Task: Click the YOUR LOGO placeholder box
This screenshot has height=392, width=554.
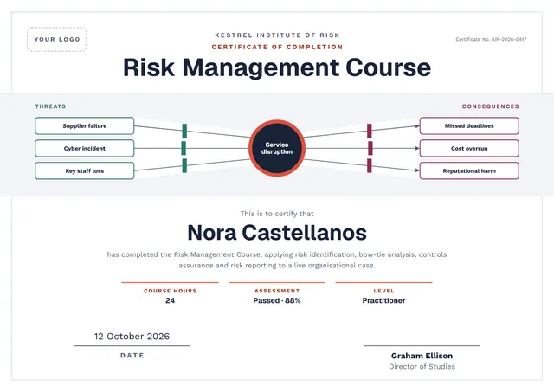Action: coord(57,39)
